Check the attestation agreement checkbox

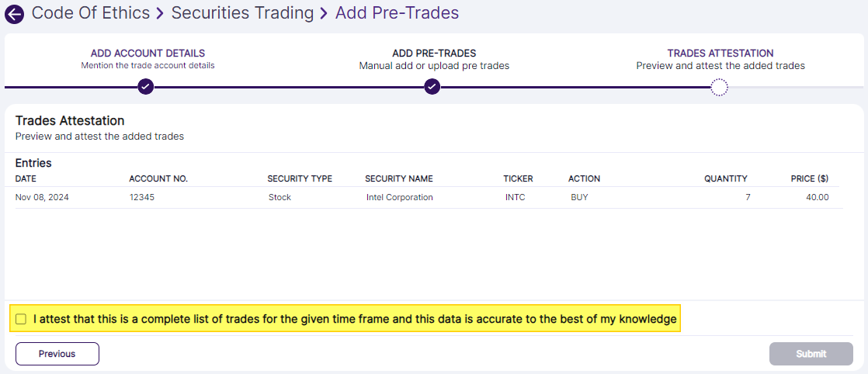point(21,319)
